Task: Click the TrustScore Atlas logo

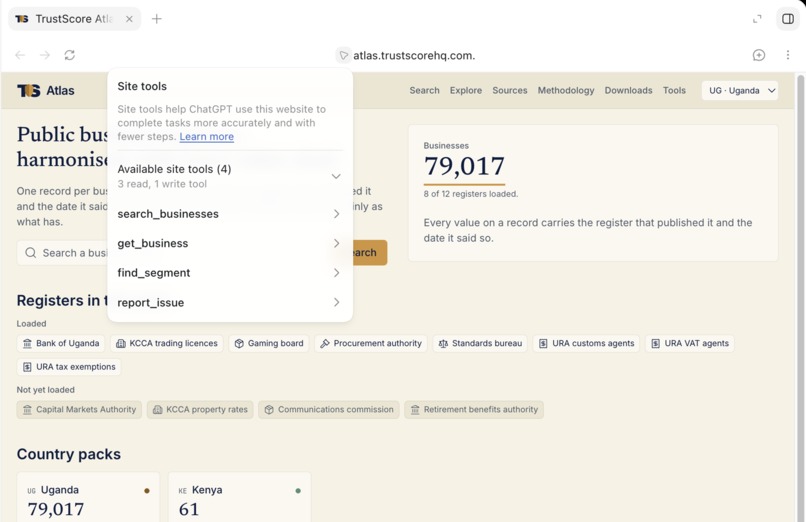Action: (46, 90)
